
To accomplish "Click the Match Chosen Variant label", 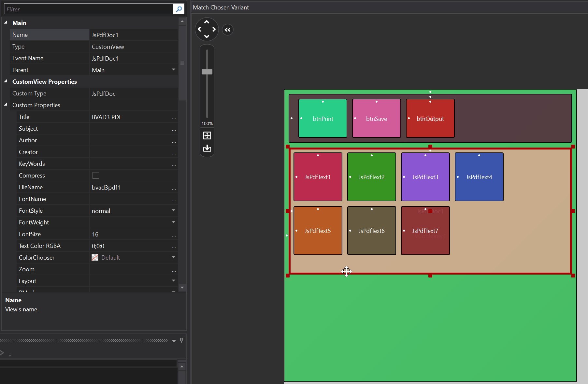I will coord(221,7).
